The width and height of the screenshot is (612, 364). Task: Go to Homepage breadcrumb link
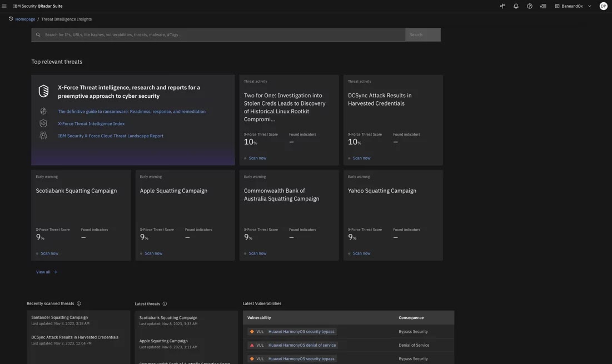[25, 19]
